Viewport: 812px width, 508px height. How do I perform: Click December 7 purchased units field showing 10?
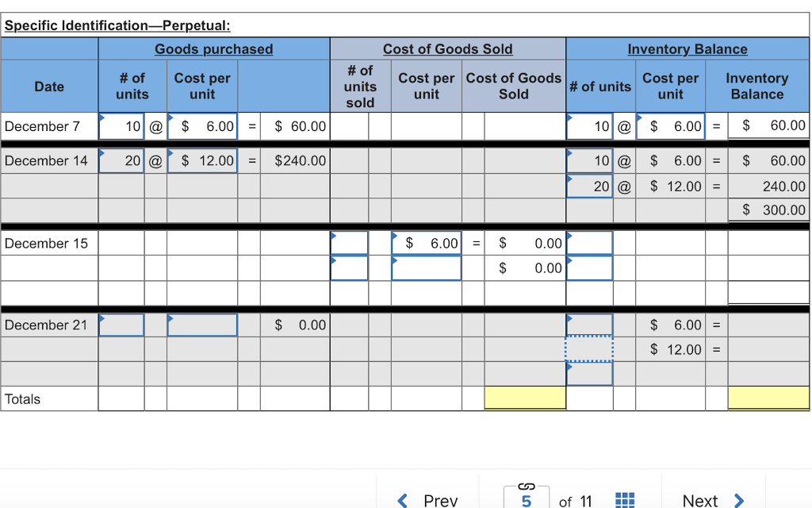[x=121, y=126]
